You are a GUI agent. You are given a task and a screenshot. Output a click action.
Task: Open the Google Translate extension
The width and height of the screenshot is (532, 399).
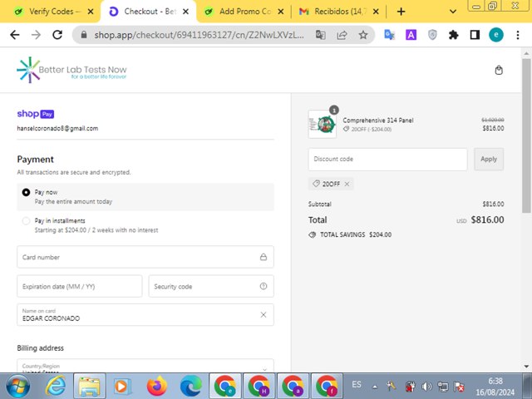[389, 35]
